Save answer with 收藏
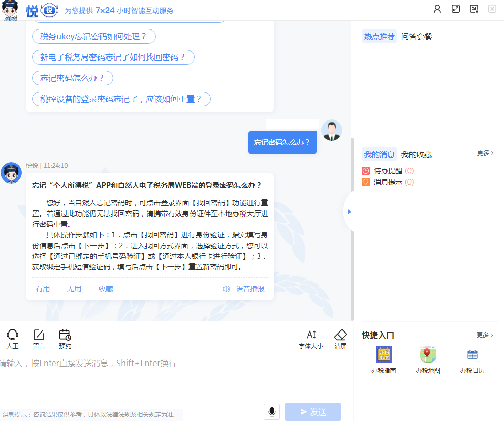Viewport: 504px width, 422px height. click(x=106, y=289)
